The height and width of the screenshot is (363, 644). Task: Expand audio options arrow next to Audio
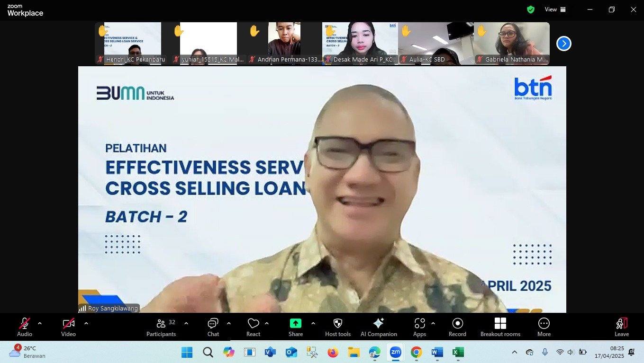[40, 323]
